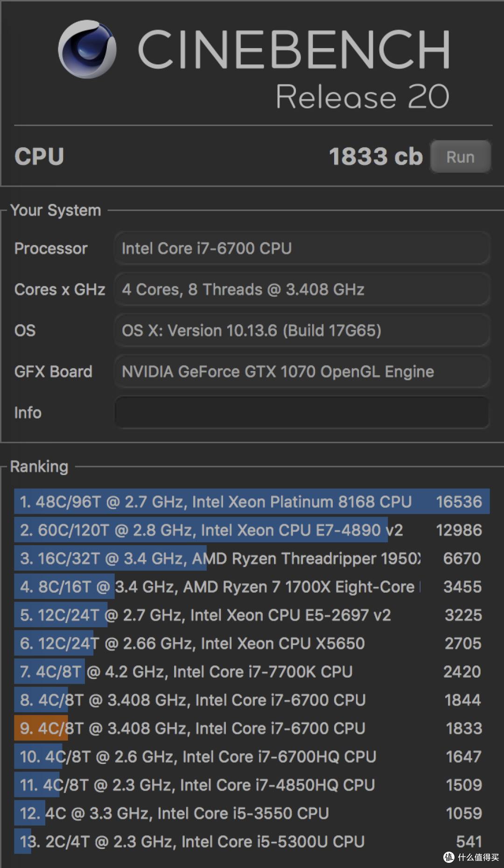Screen dimensions: 504x868
Task: Select the Xeon E5-2697 v2 ranking row
Action: (x=252, y=615)
